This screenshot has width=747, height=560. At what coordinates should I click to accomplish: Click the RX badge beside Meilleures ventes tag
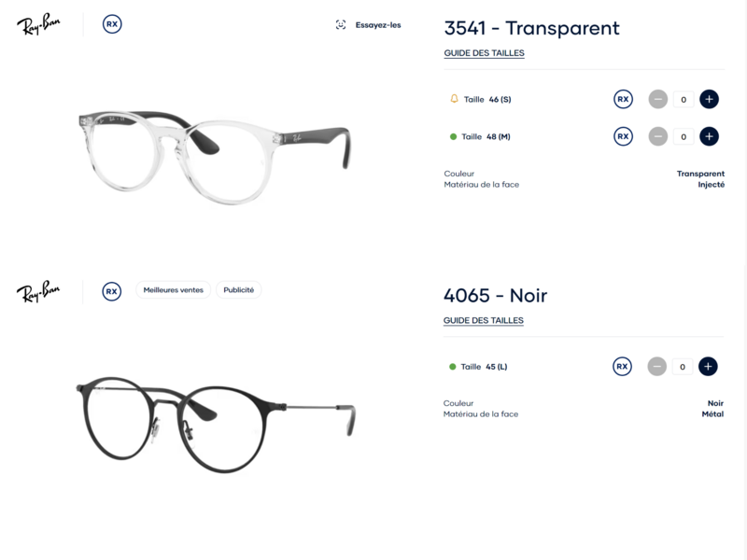tap(111, 291)
